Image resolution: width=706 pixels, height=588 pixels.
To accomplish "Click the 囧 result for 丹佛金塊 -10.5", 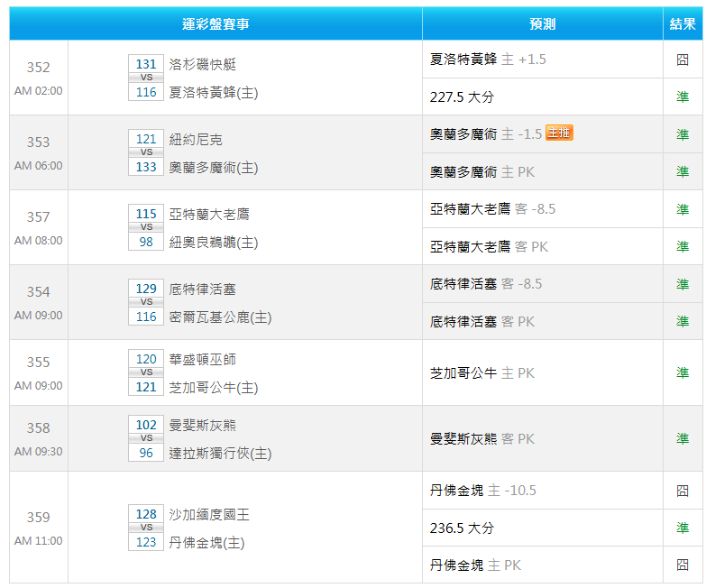I will coord(683,491).
